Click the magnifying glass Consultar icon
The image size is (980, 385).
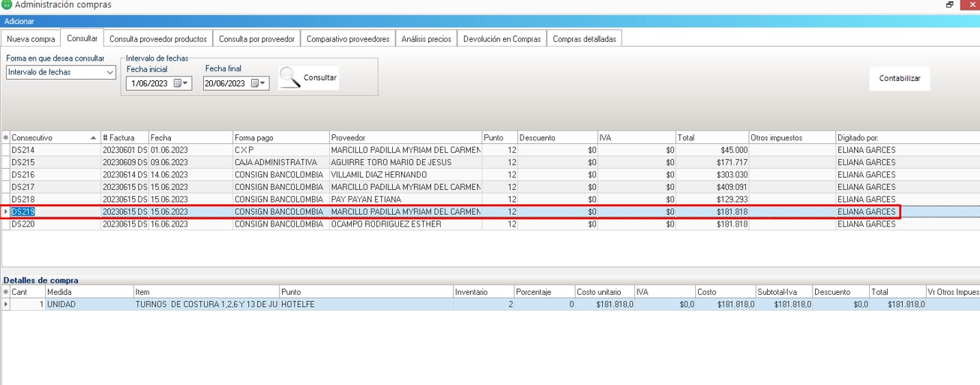click(x=289, y=77)
